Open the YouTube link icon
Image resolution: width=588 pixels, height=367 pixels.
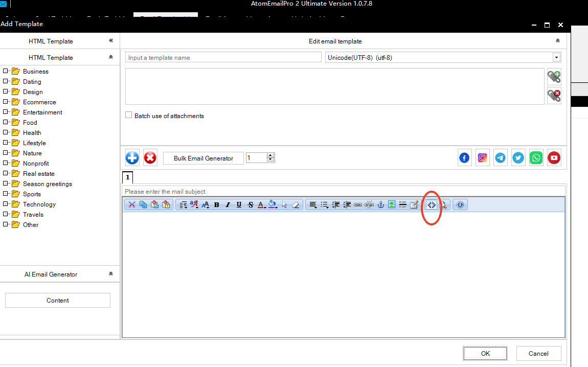coord(554,158)
